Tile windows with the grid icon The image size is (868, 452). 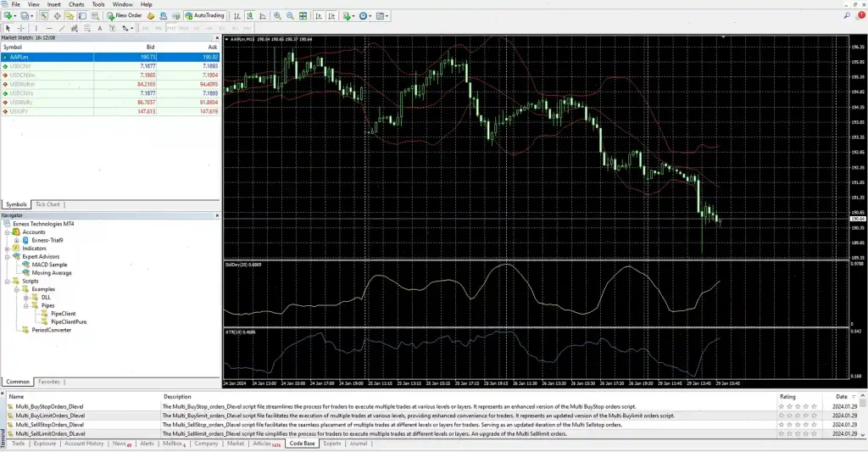[303, 15]
